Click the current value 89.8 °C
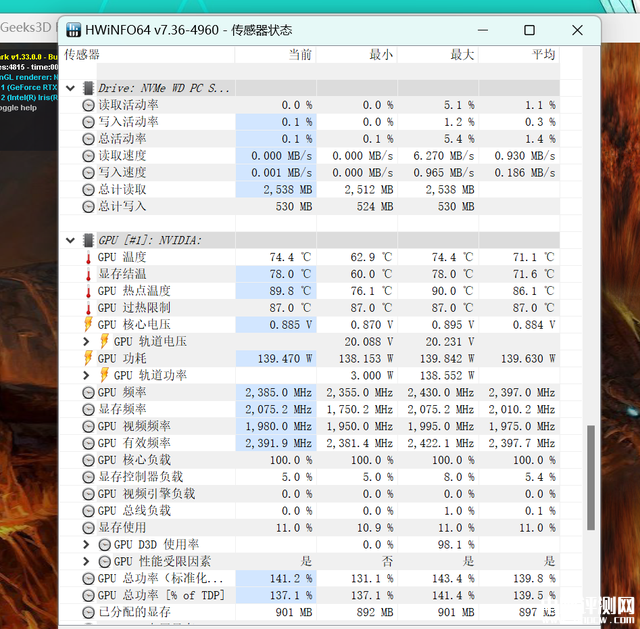Viewport: 640px width, 629px height. [290, 291]
